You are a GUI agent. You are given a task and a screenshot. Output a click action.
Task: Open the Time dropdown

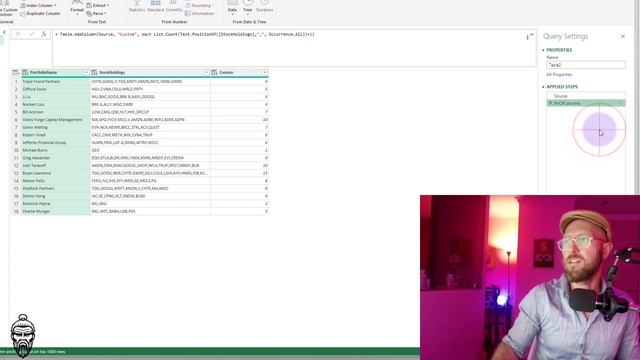[247, 7]
